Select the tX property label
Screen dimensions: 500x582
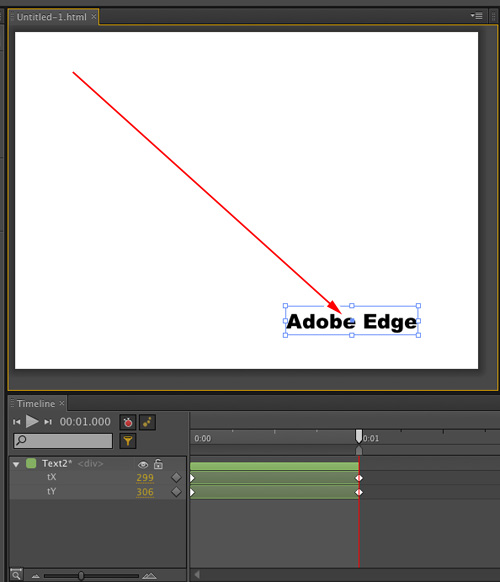tap(52, 477)
